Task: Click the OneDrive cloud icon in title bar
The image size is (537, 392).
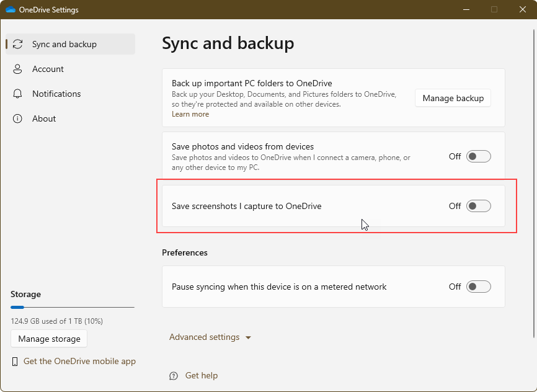Action: 11,9
